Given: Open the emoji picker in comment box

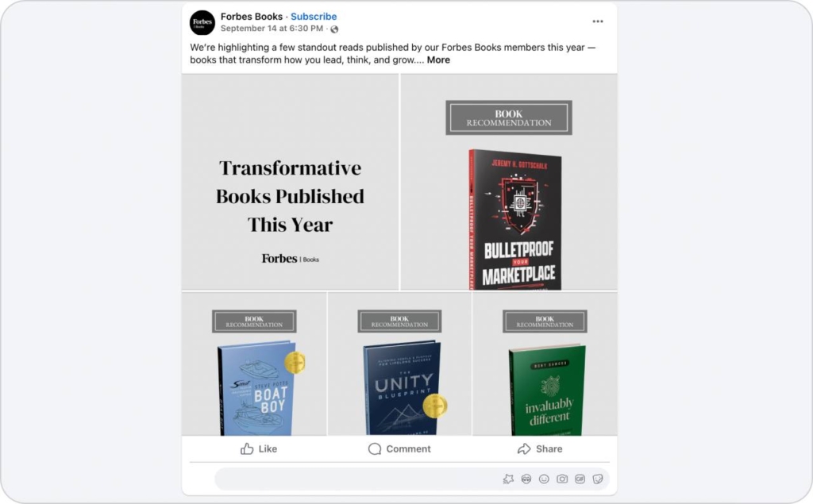Looking at the screenshot, I should (544, 479).
